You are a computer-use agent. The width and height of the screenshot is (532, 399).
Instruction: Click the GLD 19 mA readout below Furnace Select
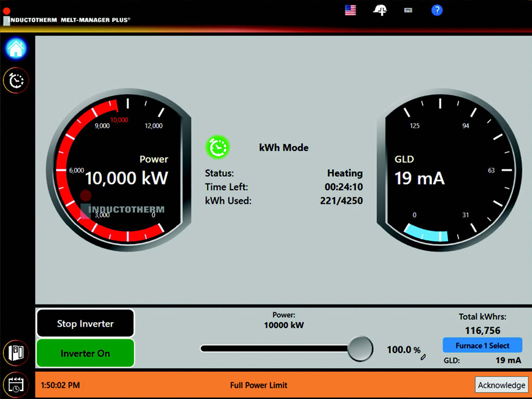click(x=482, y=360)
